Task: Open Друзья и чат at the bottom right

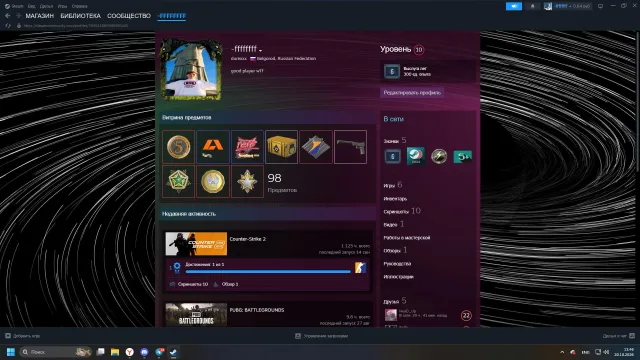Action: (618, 336)
